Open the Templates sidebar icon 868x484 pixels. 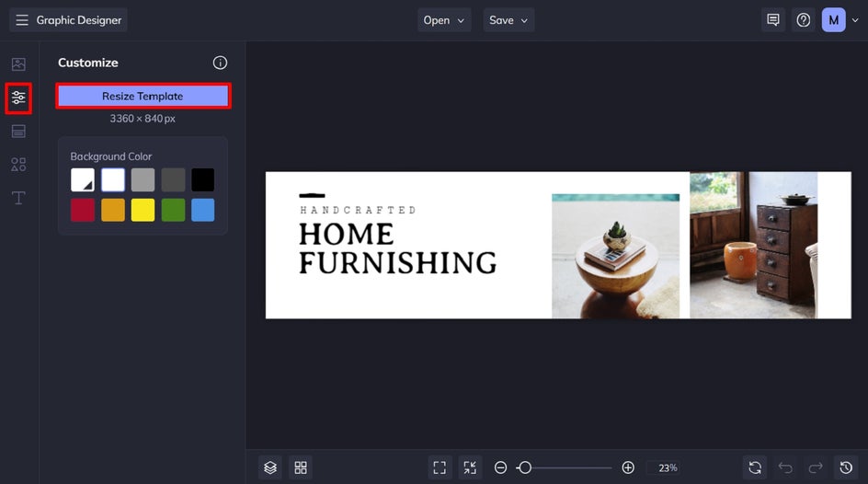click(x=18, y=132)
